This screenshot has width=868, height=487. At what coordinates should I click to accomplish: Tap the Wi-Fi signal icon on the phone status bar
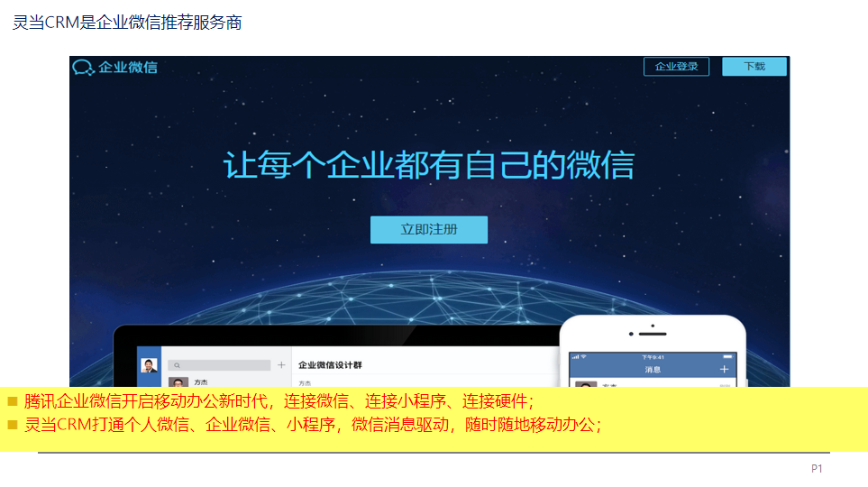[x=583, y=357]
